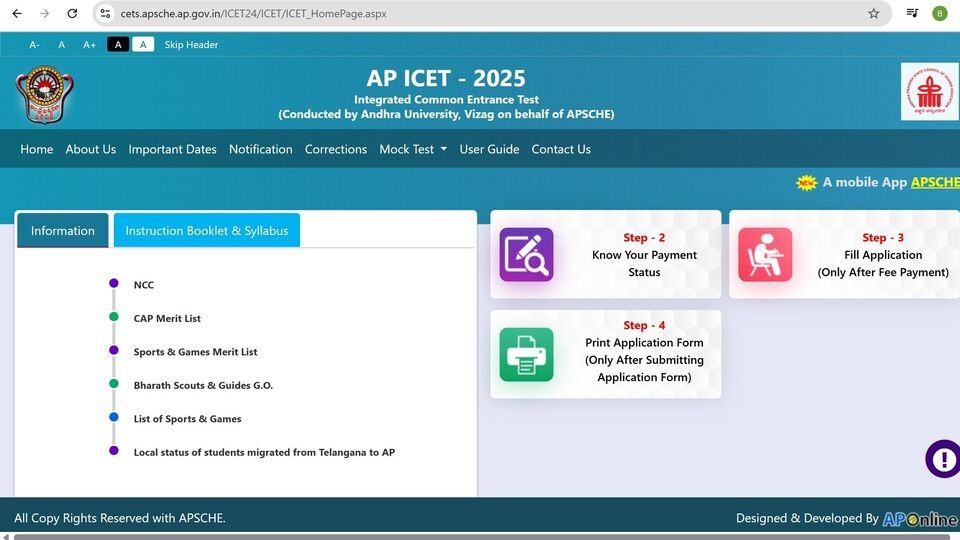Click the browser forward arrow
960x540 pixels.
point(44,13)
